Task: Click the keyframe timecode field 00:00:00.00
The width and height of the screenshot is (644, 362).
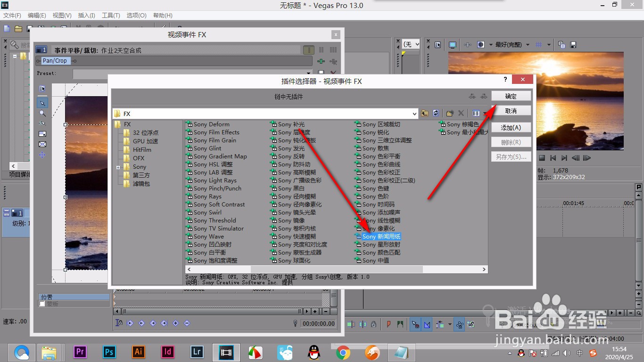Action: click(x=319, y=323)
